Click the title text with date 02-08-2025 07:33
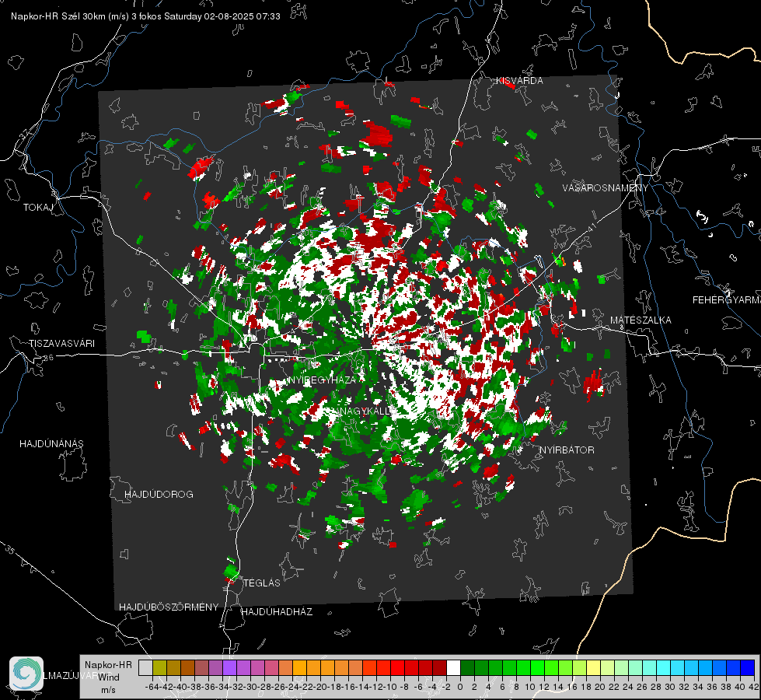 click(145, 16)
